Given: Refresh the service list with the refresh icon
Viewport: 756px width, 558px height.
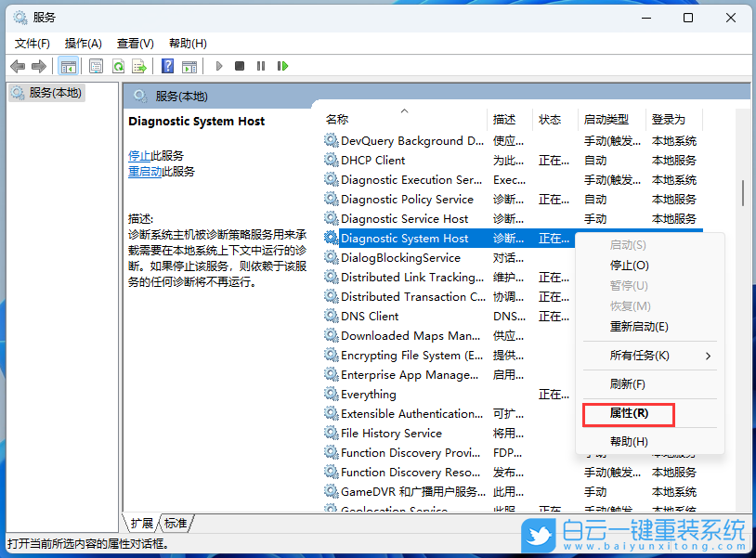Looking at the screenshot, I should (x=119, y=66).
